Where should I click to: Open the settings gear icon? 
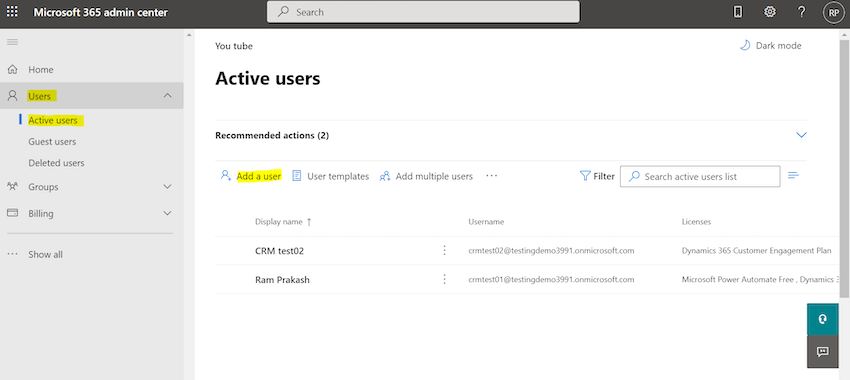769,12
